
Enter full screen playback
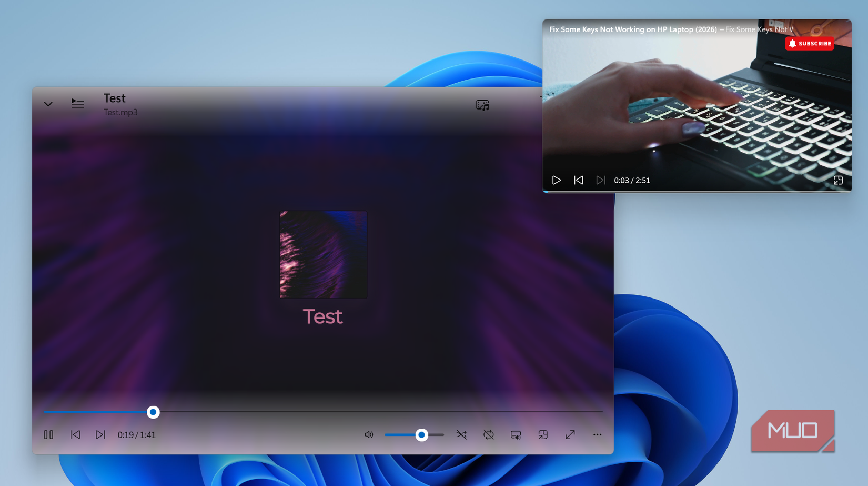570,434
